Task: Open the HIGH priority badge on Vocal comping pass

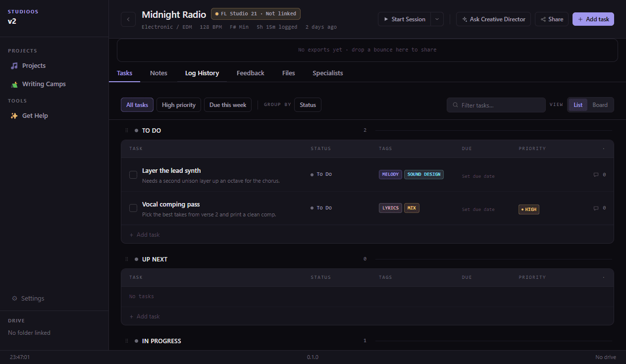Action: point(529,209)
